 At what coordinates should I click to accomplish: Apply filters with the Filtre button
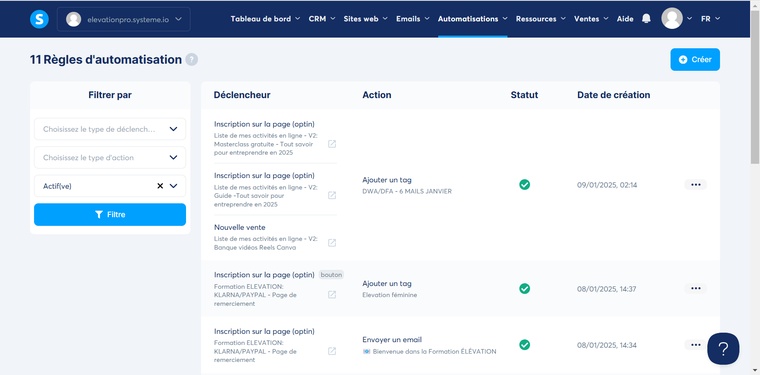[x=110, y=215]
